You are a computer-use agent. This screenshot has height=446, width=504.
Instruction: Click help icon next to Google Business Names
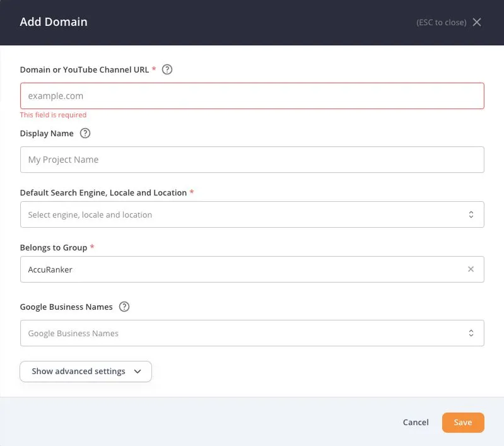pyautogui.click(x=124, y=307)
